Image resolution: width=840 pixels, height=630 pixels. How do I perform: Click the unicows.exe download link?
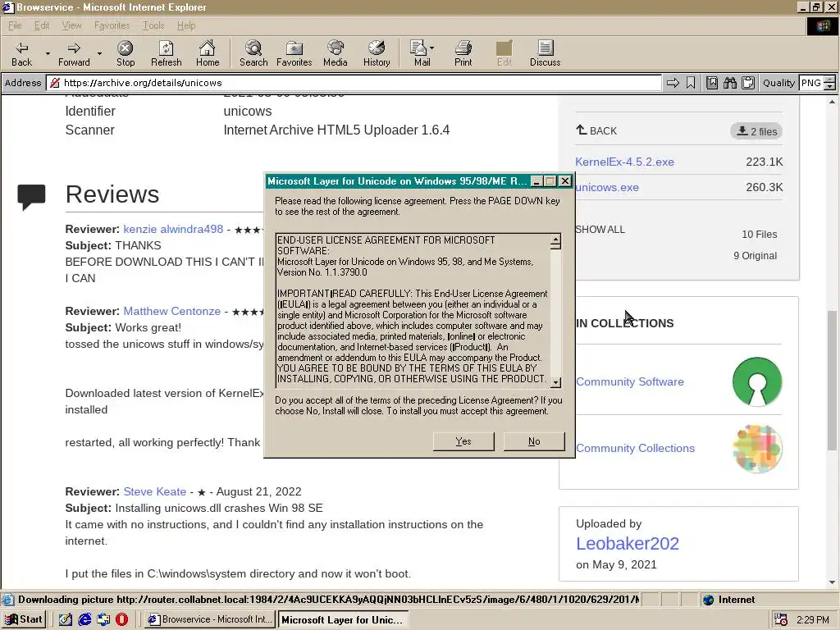click(x=607, y=188)
